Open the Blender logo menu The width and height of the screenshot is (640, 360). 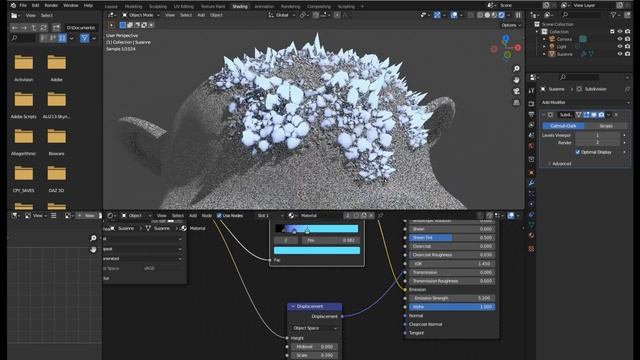(x=13, y=5)
